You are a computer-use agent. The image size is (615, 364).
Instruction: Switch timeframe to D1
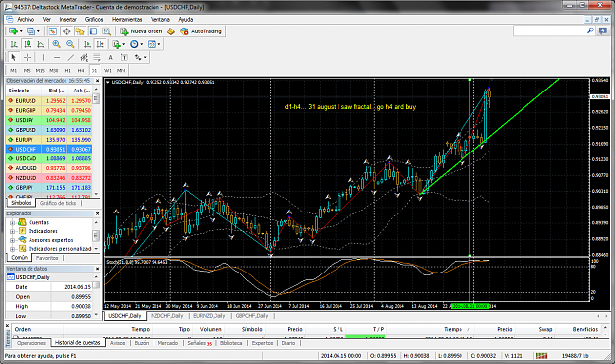[x=94, y=70]
